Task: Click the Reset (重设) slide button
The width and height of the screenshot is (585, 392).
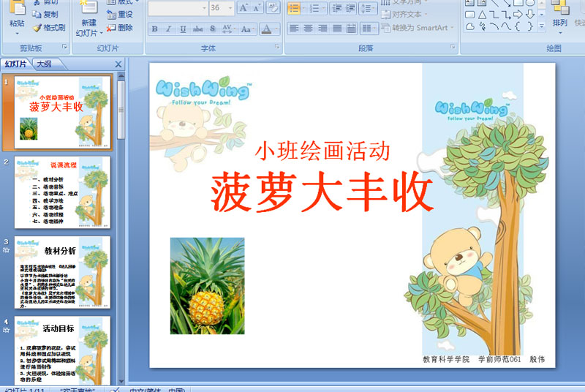Action: pos(120,15)
